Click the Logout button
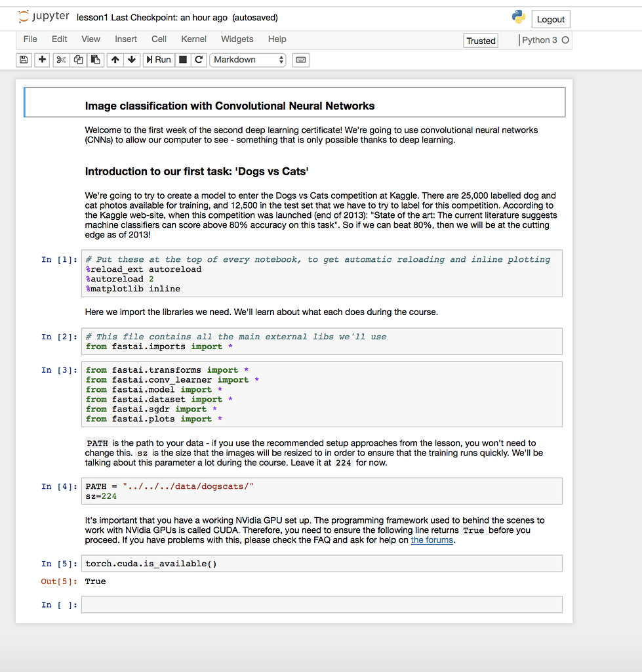 click(x=550, y=19)
